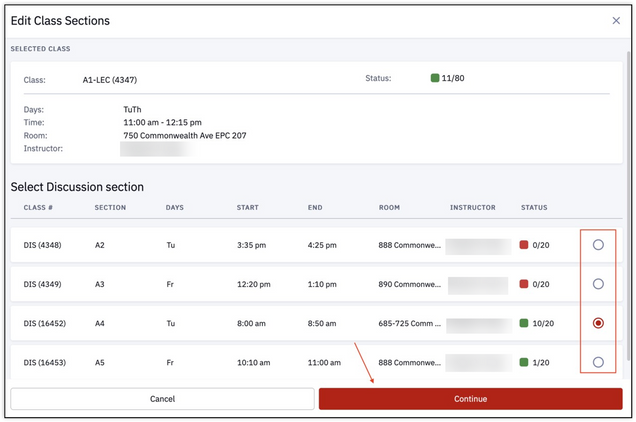Click the STATUS column header

click(x=534, y=207)
